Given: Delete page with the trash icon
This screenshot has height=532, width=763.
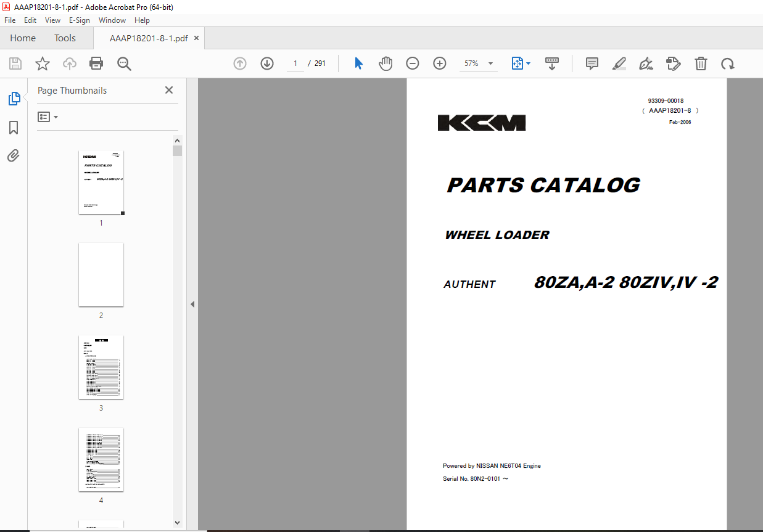Looking at the screenshot, I should click(x=701, y=63).
